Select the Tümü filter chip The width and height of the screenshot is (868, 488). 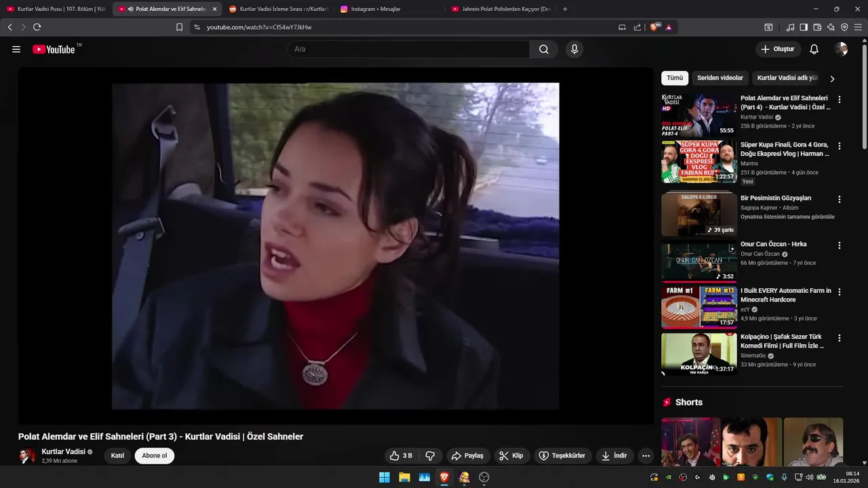[x=675, y=78]
